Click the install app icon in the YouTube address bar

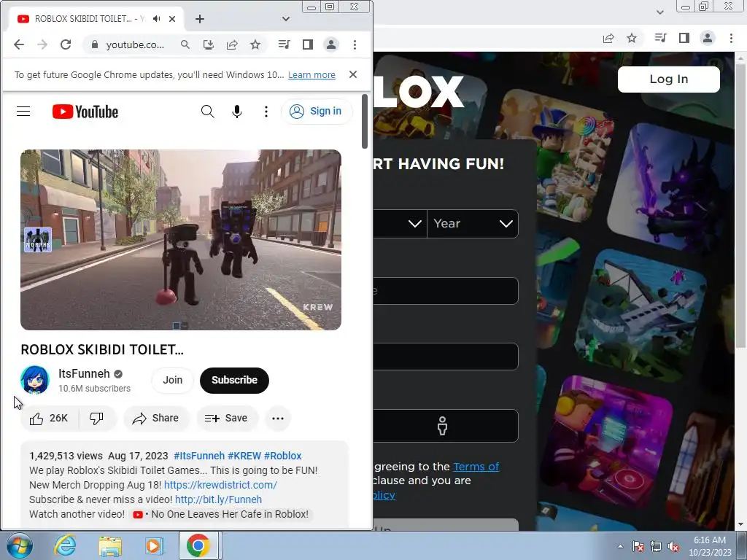point(208,44)
